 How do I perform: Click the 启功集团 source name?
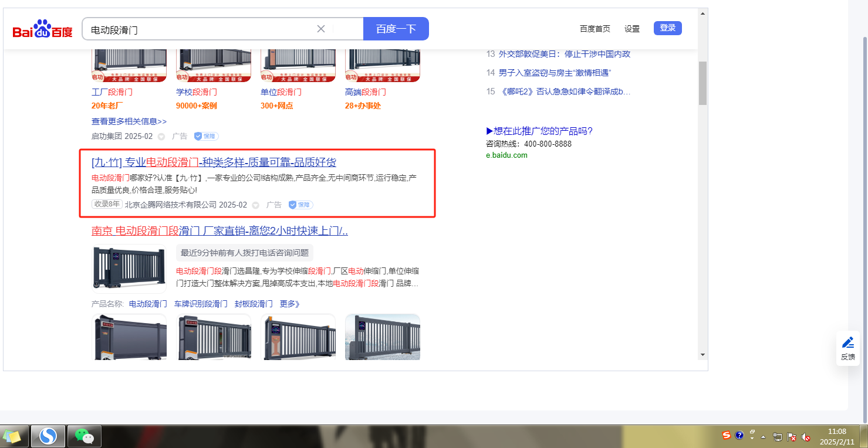[107, 136]
